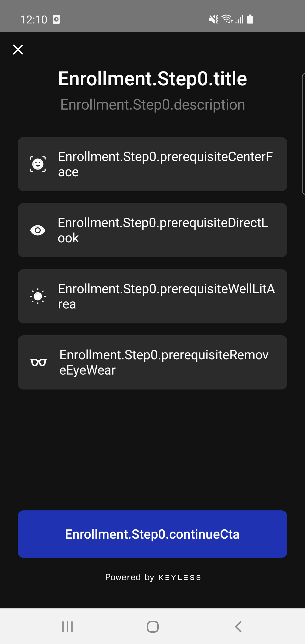
Task: Tap the eye direct look icon
Action: pos(38,230)
